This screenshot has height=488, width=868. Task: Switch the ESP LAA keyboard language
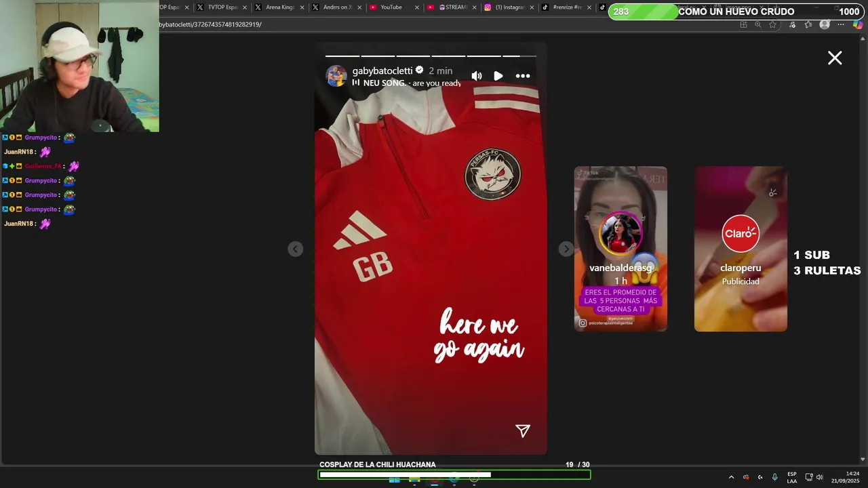tap(792, 477)
